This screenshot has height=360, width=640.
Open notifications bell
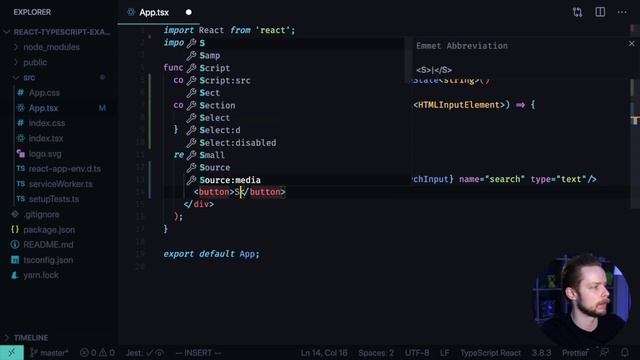[x=625, y=353]
